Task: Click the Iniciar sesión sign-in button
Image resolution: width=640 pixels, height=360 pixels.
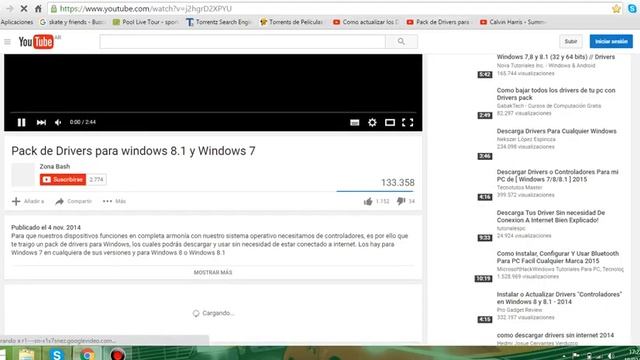Action: coord(611,41)
